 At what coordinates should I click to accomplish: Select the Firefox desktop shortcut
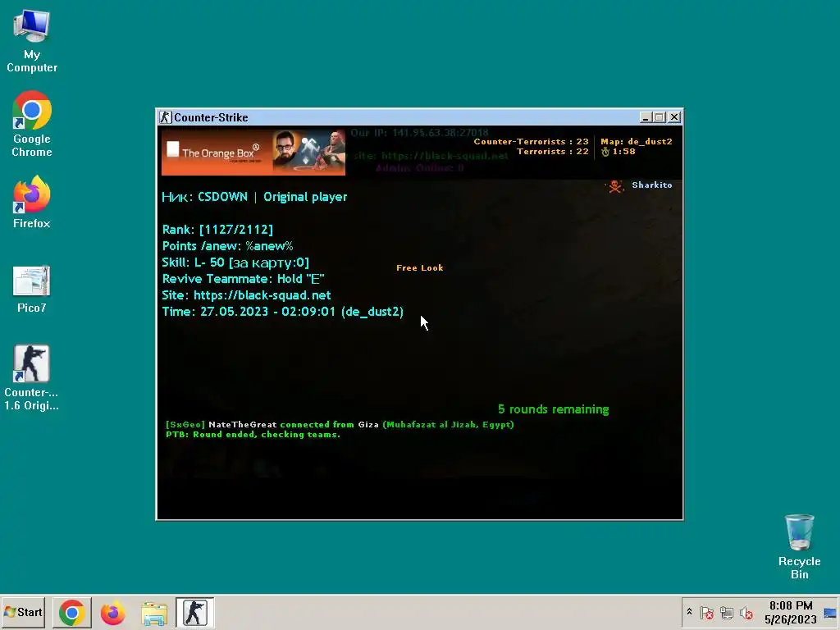pyautogui.click(x=32, y=203)
